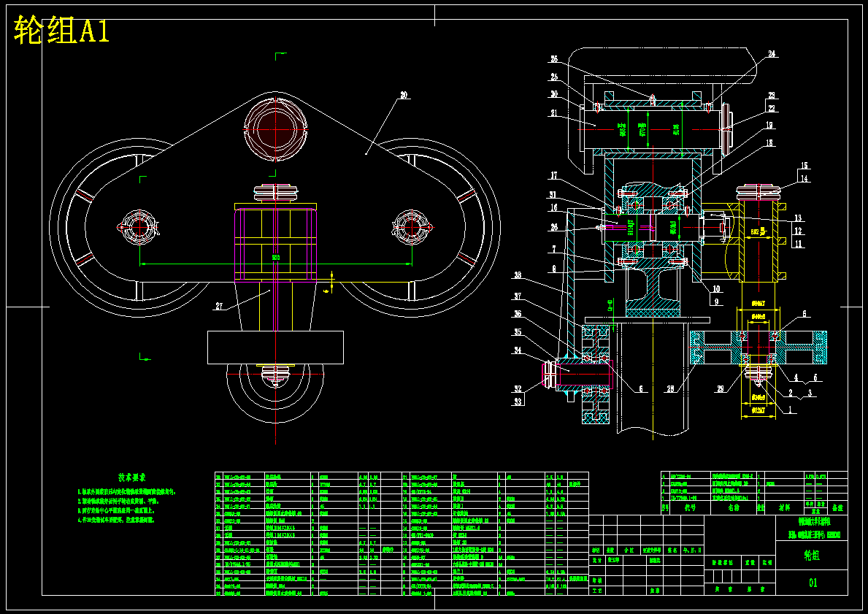Click the title block drawing name "轮组"

812,556
